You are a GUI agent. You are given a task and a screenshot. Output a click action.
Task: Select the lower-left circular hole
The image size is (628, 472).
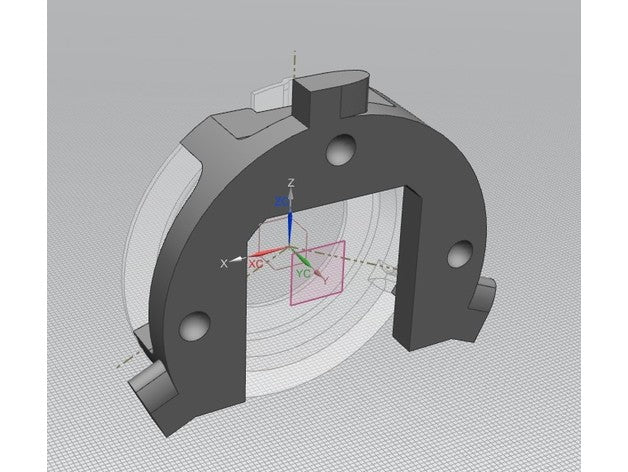click(x=195, y=326)
